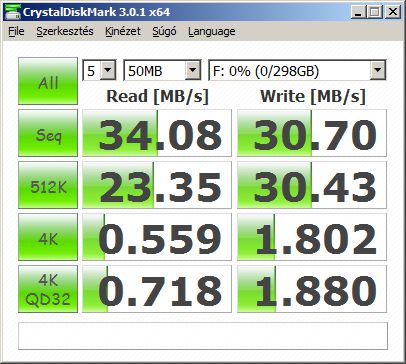Image resolution: width=406 pixels, height=364 pixels.
Task: Start the 512K benchmark test
Action: tap(48, 185)
